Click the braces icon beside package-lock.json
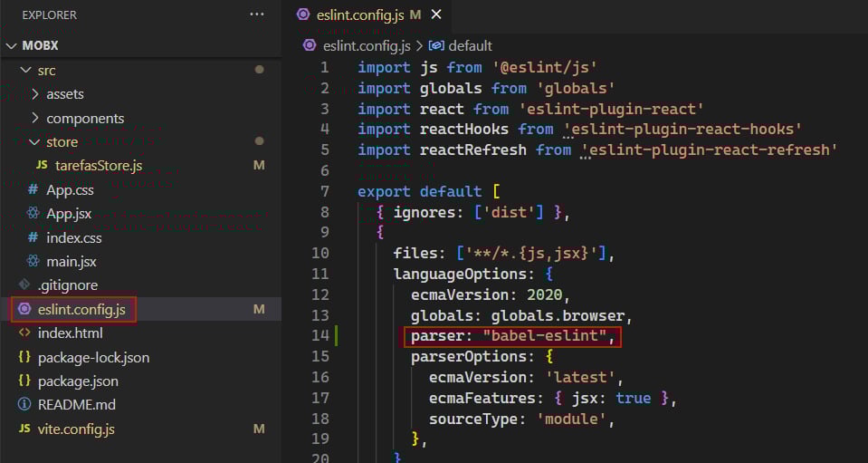Screen dimensions: 868x463 click(24, 358)
